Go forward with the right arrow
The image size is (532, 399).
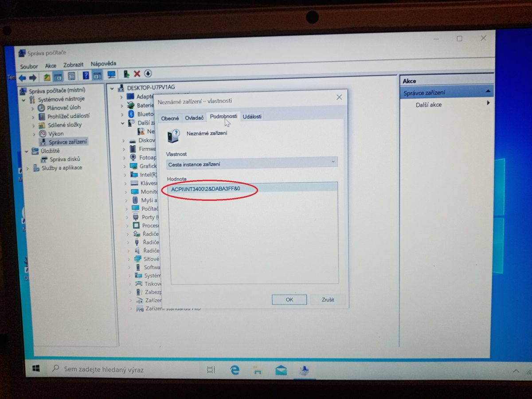(33, 78)
